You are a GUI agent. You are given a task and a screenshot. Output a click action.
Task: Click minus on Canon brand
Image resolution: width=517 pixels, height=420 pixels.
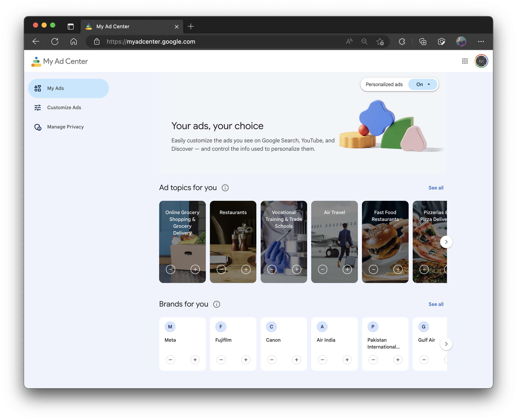point(272,360)
